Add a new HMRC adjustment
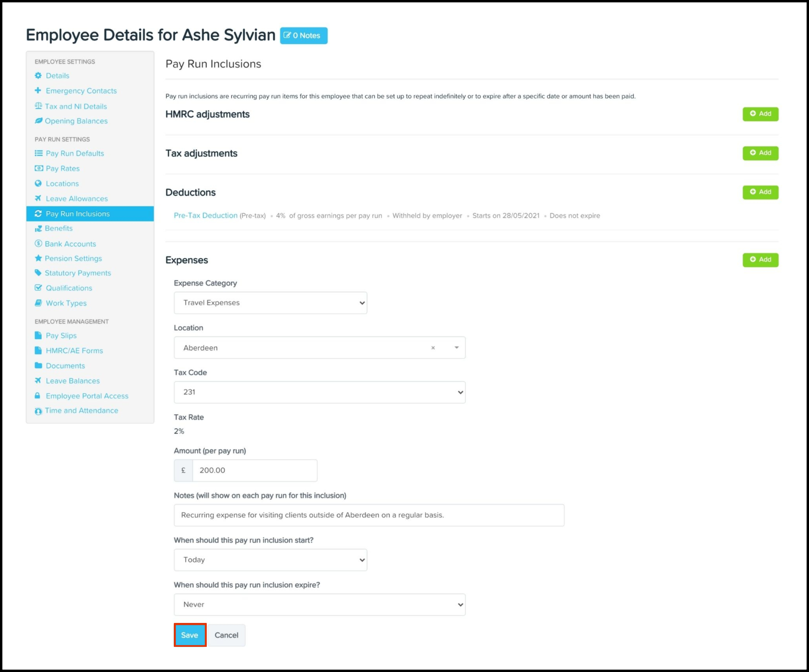809x672 pixels. coord(760,114)
